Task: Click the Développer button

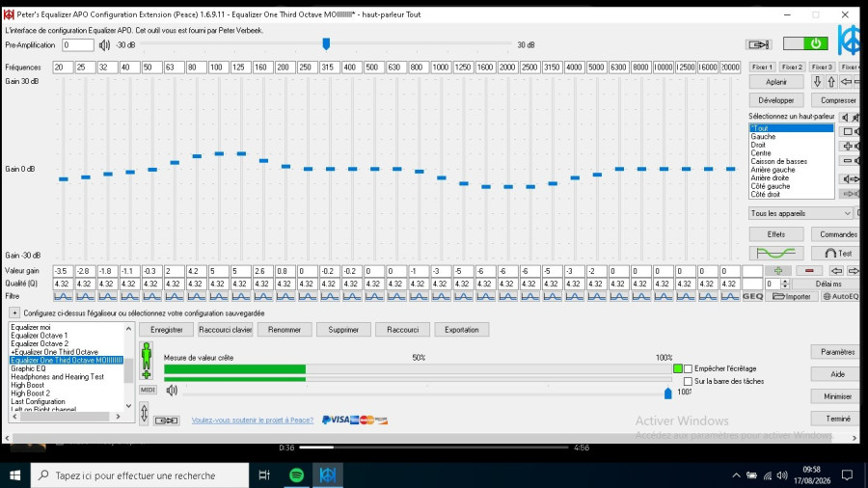Action: click(776, 100)
